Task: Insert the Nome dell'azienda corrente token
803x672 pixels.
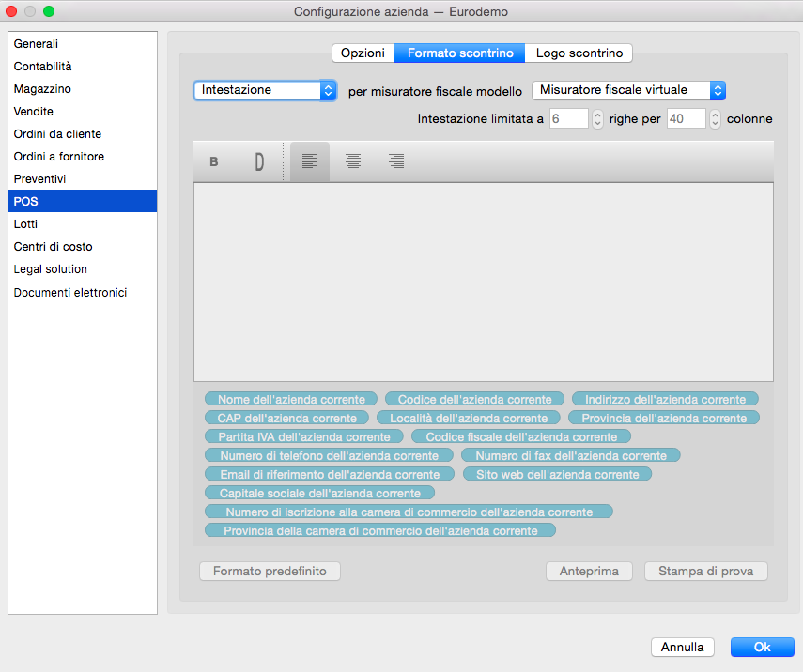Action: point(291,399)
